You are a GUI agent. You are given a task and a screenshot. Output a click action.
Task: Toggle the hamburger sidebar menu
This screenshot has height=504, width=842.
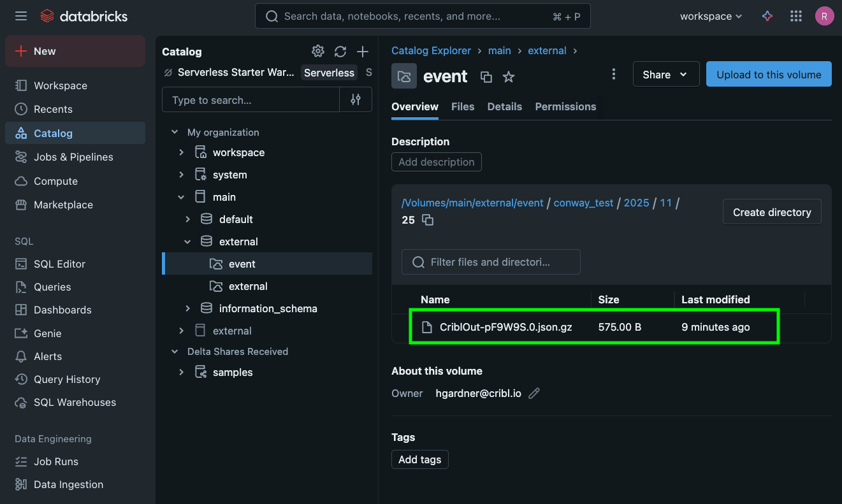[21, 17]
